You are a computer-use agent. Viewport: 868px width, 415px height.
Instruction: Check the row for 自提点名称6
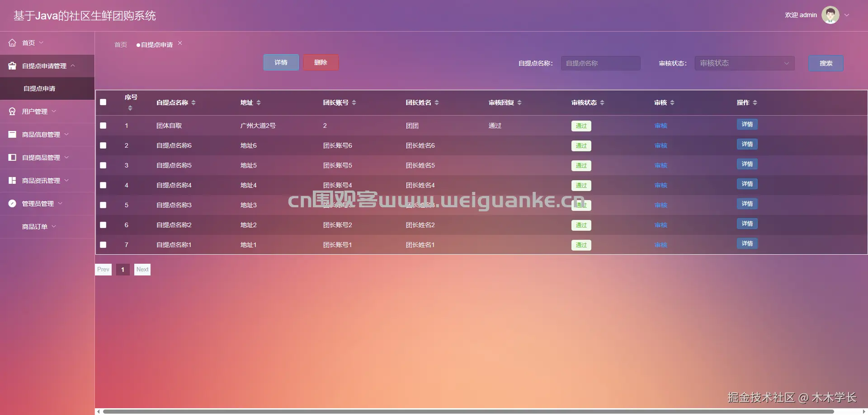(x=103, y=145)
